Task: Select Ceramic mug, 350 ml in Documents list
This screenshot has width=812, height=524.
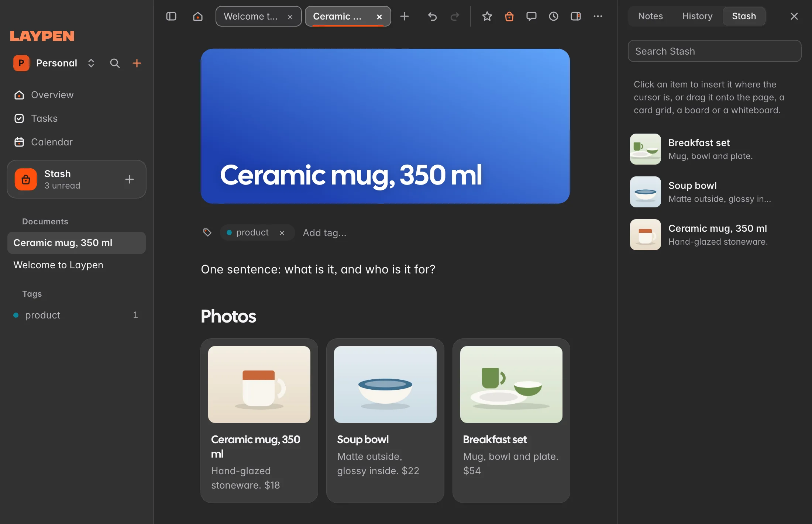Action: [x=76, y=243]
